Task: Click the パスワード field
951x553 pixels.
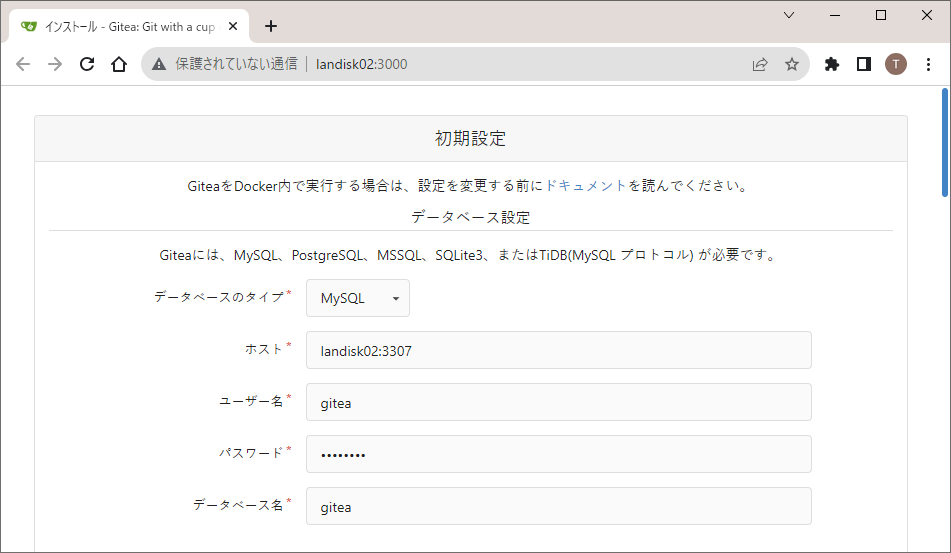Action: pos(558,455)
